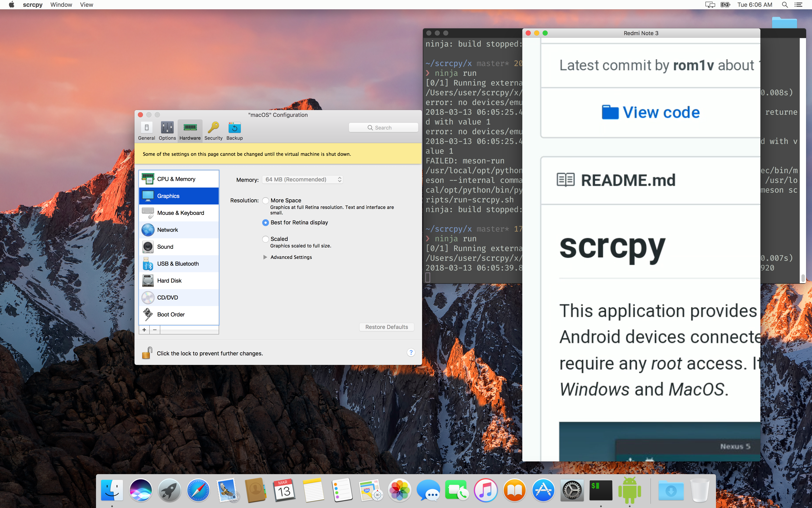This screenshot has height=508, width=812.
Task: Click the Search field in Configuration window
Action: click(x=383, y=128)
